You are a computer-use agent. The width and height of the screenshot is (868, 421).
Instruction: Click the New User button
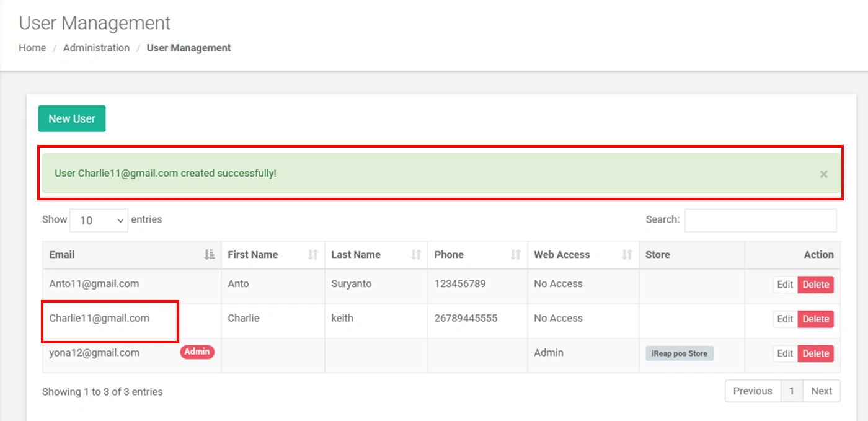[x=72, y=118]
